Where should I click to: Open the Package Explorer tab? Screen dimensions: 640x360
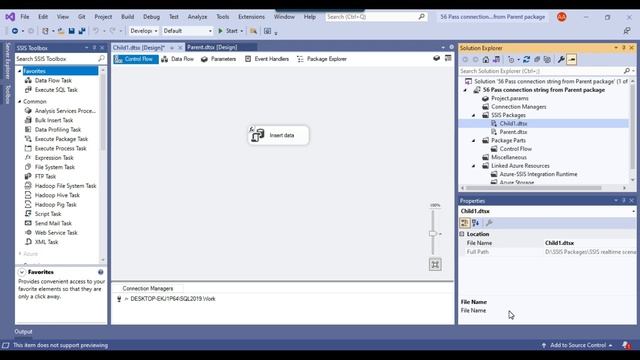tap(322, 59)
